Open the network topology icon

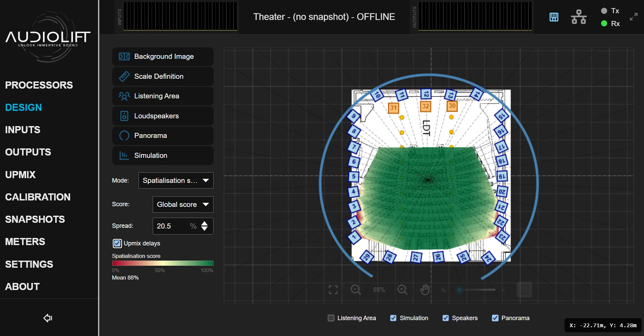(x=579, y=17)
